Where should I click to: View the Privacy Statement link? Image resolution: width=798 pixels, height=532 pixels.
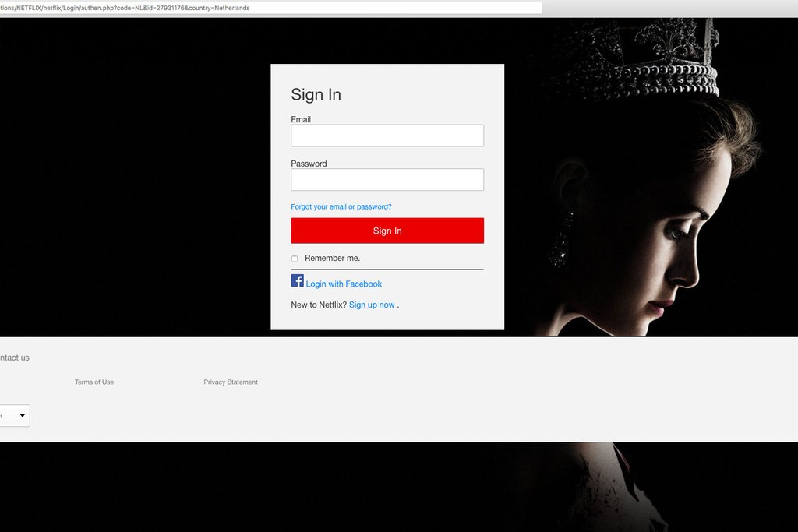(x=231, y=382)
